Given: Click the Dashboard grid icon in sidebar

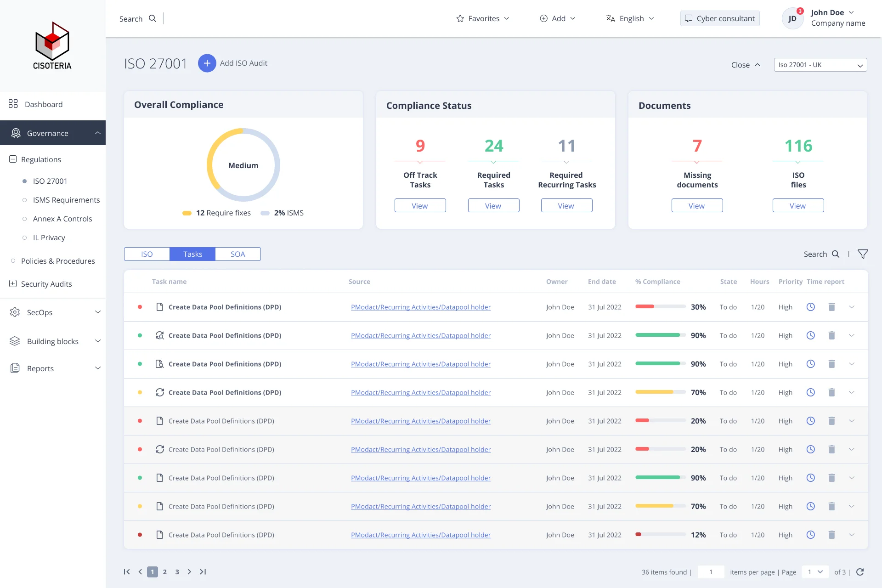Looking at the screenshot, I should tap(13, 104).
